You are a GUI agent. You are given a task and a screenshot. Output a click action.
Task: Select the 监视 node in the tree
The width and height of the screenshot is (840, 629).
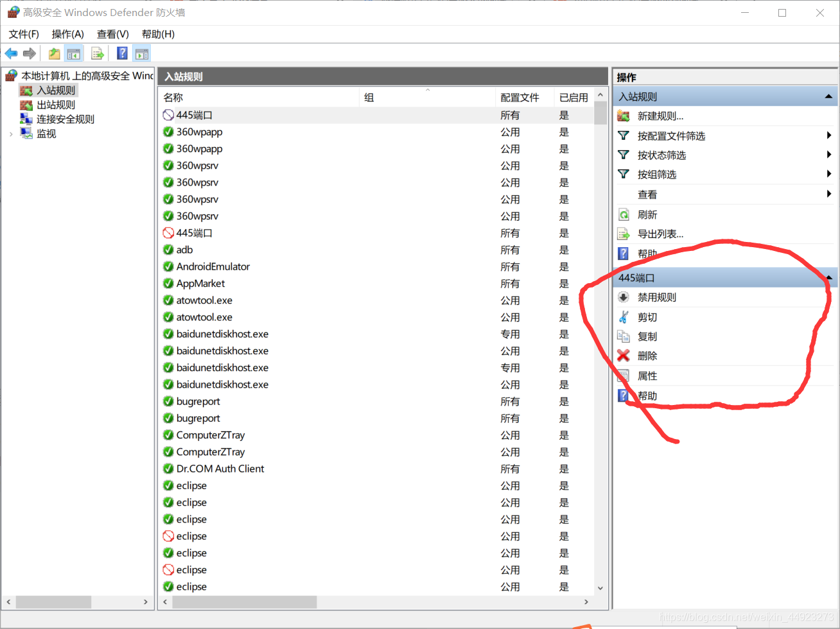(x=46, y=134)
